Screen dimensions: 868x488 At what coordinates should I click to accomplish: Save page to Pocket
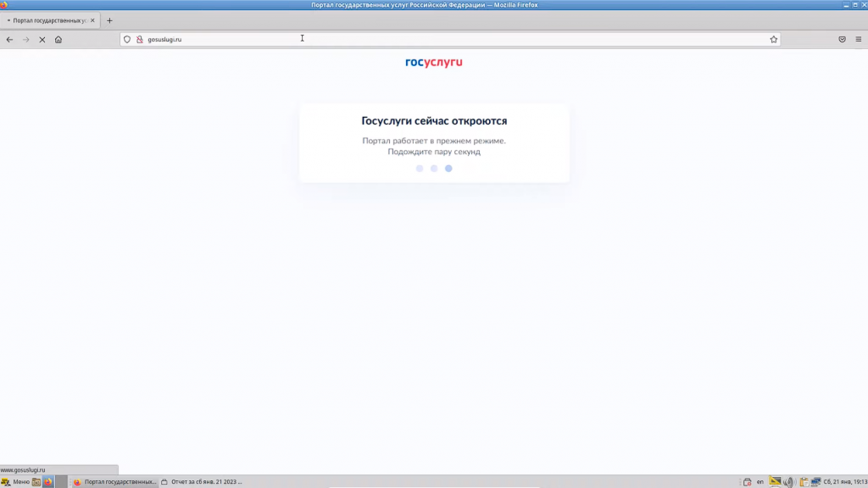(x=842, y=39)
